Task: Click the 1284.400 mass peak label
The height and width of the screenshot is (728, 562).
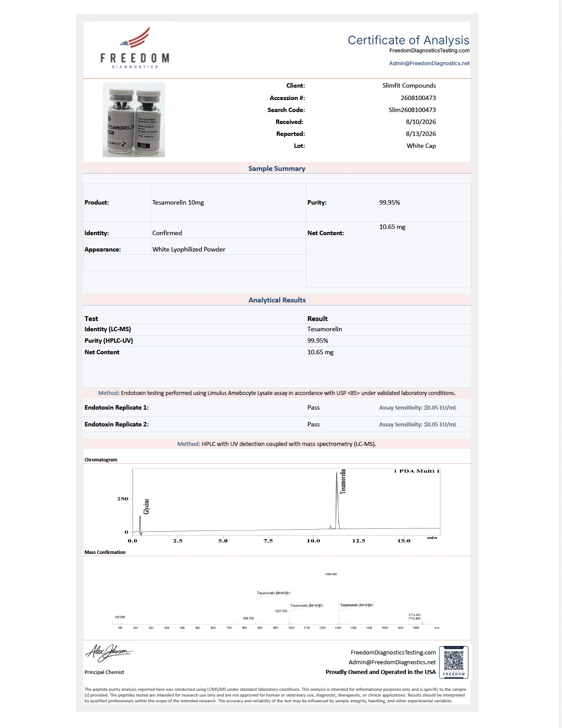Action: coord(331,574)
